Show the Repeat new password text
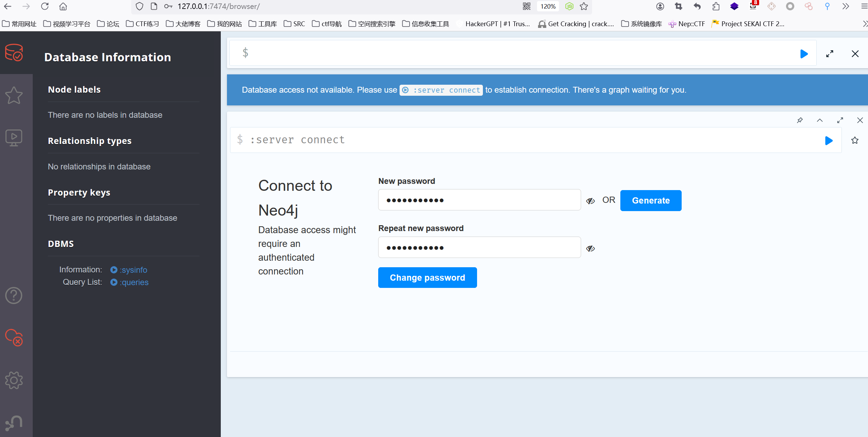 [x=590, y=248]
